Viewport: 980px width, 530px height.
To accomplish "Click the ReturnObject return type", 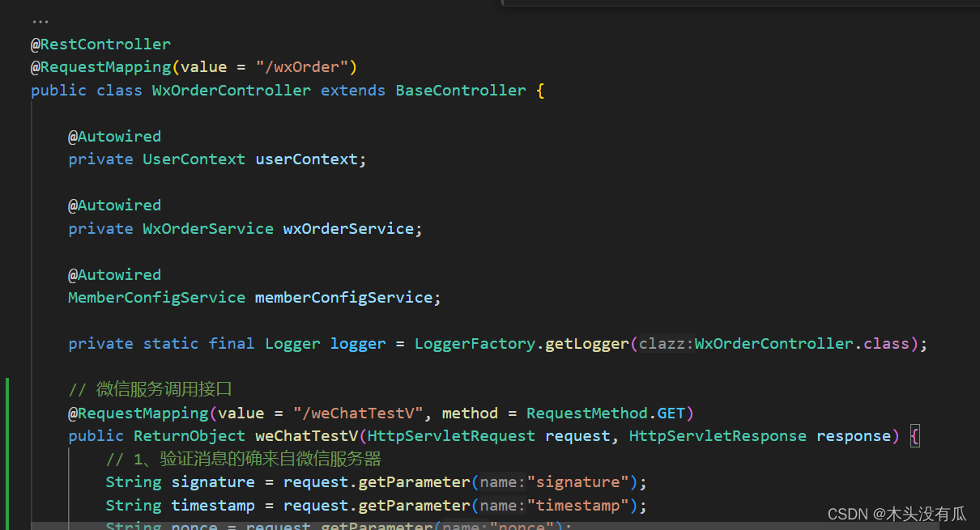I will coord(190,435).
